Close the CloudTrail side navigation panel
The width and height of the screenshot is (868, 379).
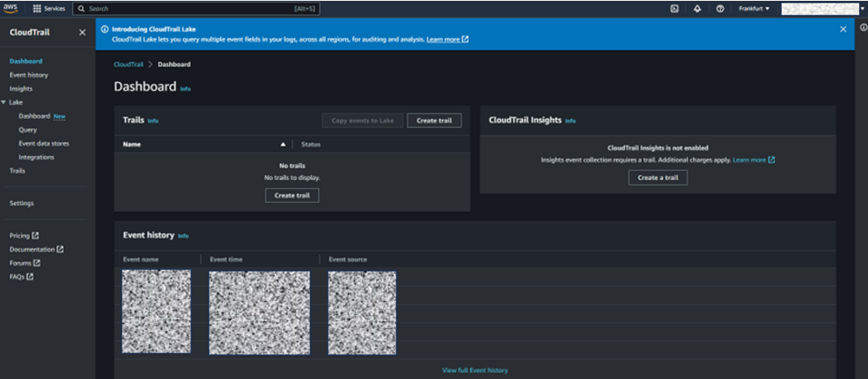coord(82,33)
